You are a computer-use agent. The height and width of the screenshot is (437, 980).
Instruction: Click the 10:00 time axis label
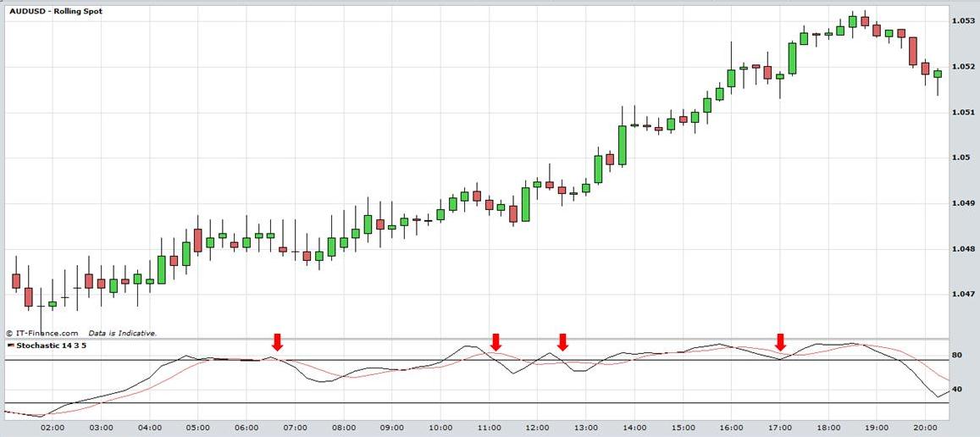tap(440, 429)
